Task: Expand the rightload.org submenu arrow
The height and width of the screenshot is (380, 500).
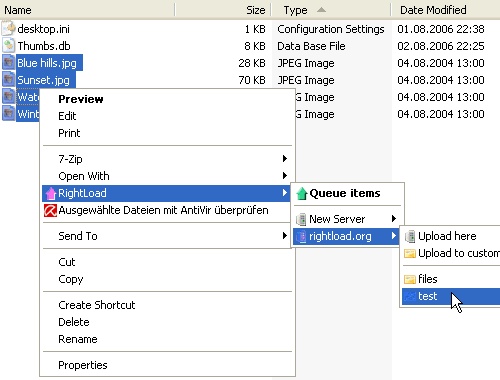Action: (x=394, y=236)
